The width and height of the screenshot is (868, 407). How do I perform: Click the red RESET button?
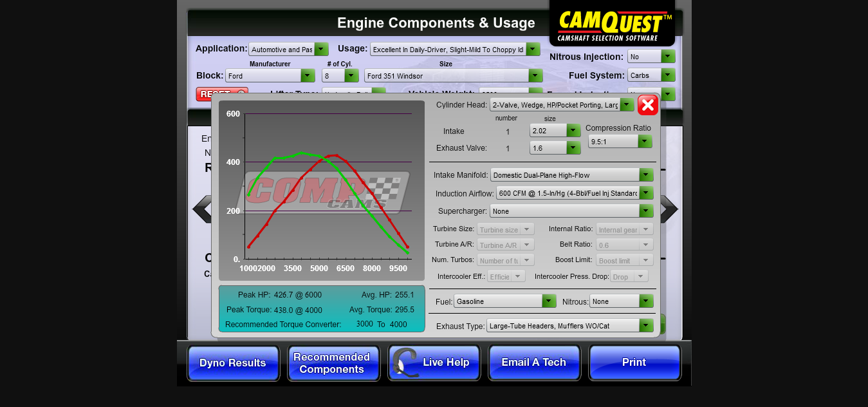tap(221, 95)
